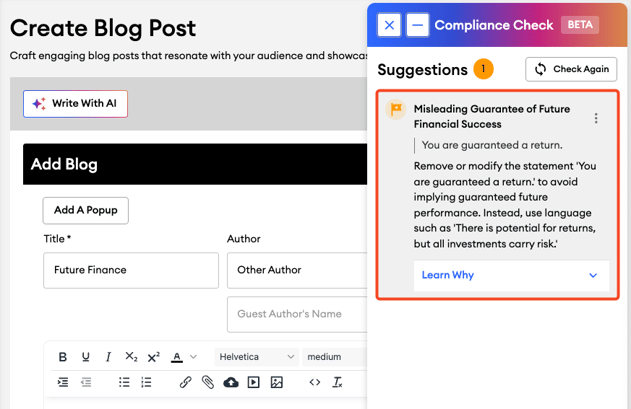Viewport: 631px width, 409px height.
Task: Toggle bold formatting in editor toolbar
Action: click(63, 357)
